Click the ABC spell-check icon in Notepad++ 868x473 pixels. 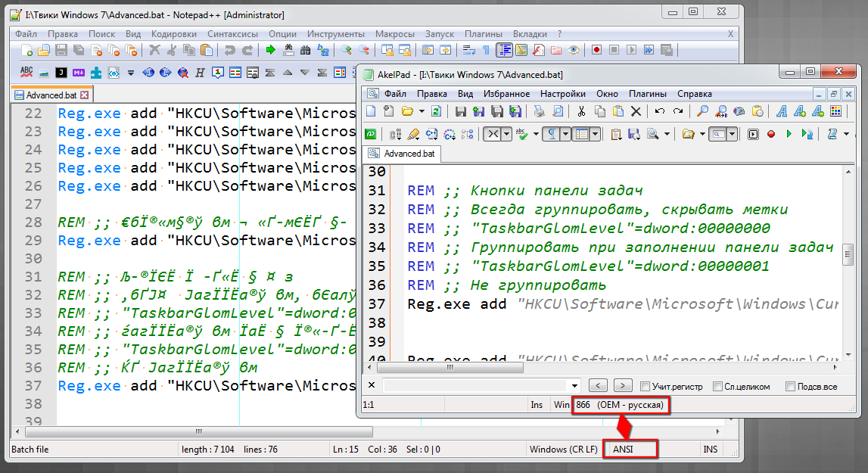26,73
